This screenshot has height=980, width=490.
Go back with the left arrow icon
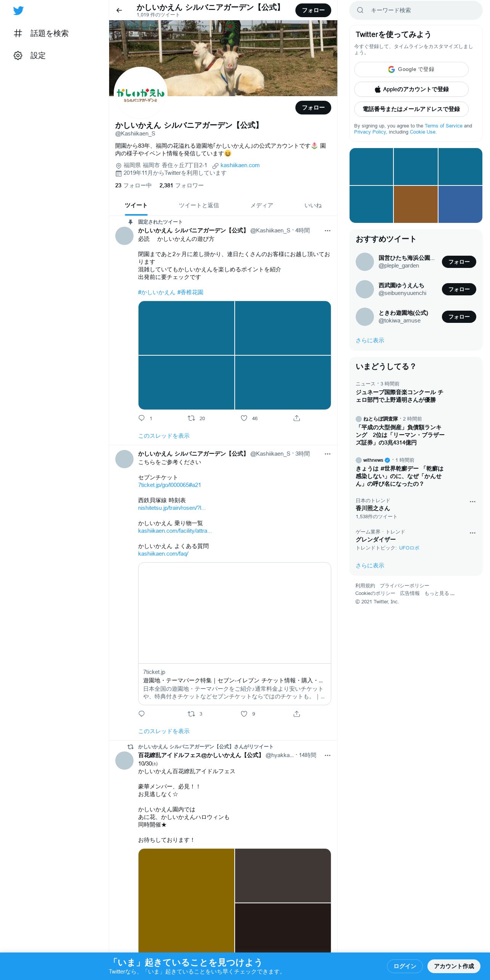pyautogui.click(x=119, y=10)
